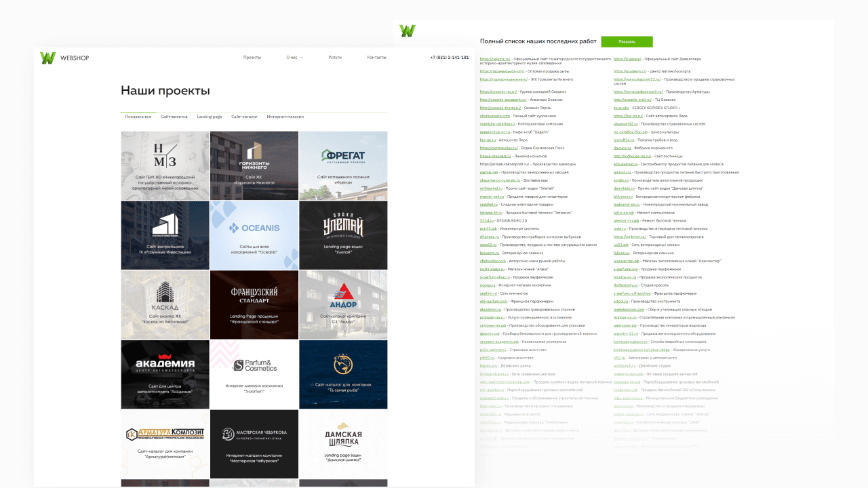This screenshot has height=488, width=868.
Task: Open the «Контакты» page link
Action: [x=376, y=58]
